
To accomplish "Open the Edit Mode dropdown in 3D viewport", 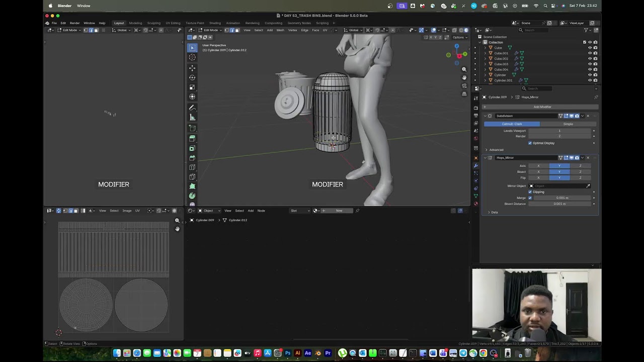I will click(211, 30).
